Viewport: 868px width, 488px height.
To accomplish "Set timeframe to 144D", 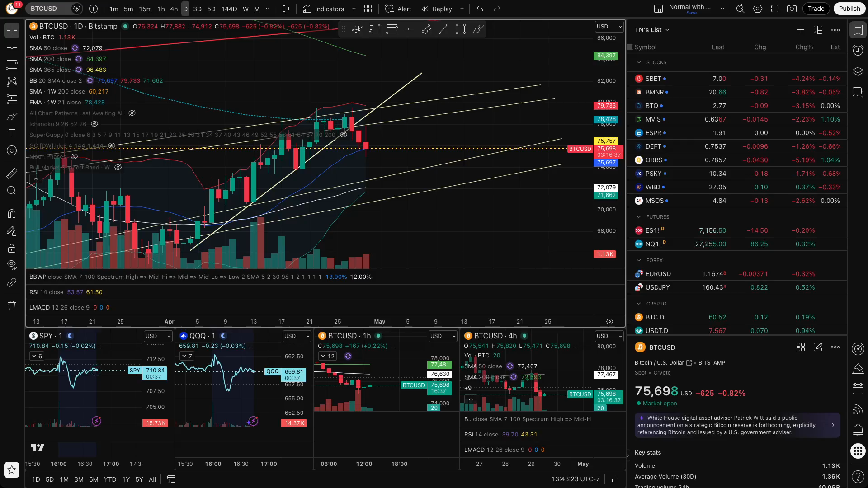I will click(229, 9).
